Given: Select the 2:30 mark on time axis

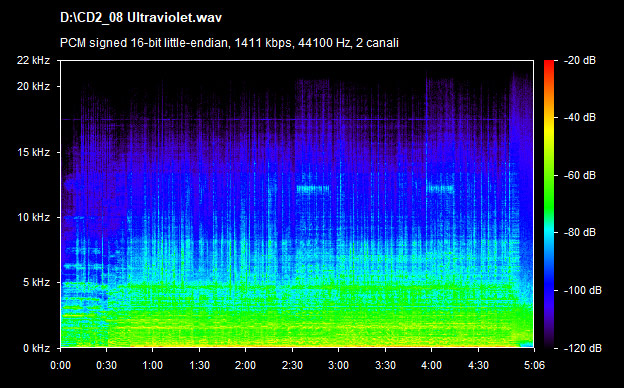Looking at the screenshot, I should point(292,365).
